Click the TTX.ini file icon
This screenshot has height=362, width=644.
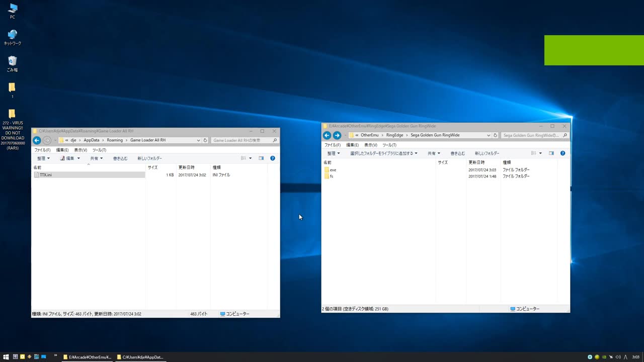pyautogui.click(x=36, y=175)
